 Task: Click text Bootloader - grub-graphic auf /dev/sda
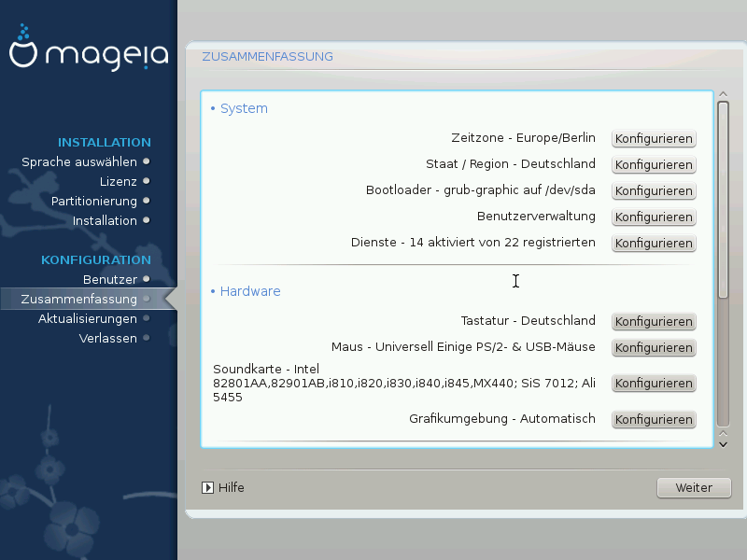point(480,190)
